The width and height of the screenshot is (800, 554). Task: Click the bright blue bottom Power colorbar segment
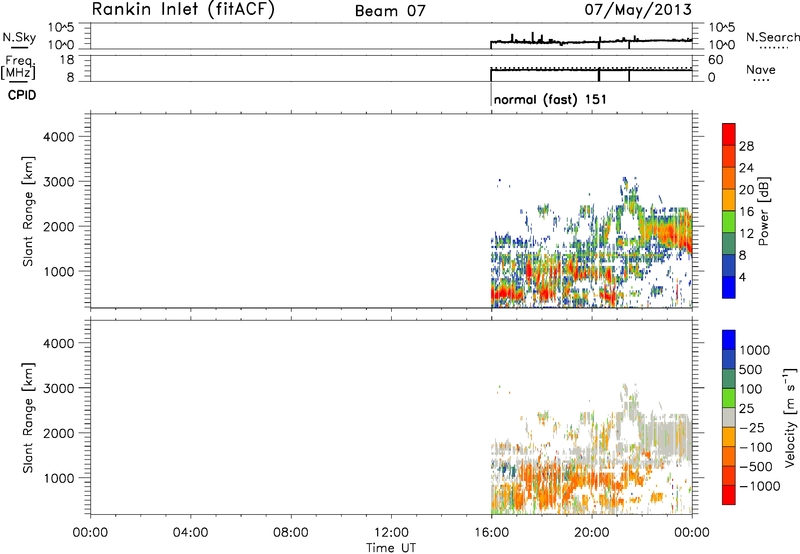[x=729, y=287]
